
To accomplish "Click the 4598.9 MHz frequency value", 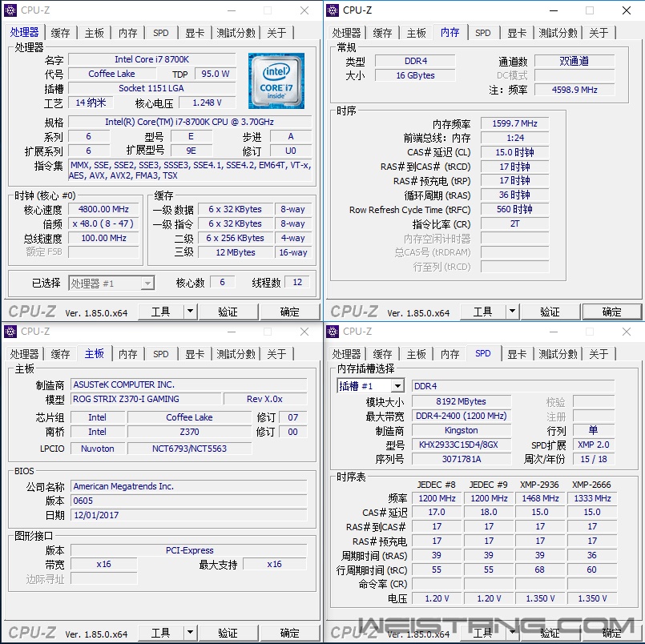I will 574,90.
